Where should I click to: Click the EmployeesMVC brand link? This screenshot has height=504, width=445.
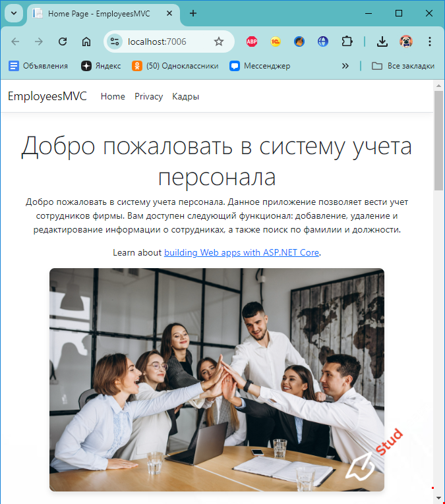coord(47,96)
